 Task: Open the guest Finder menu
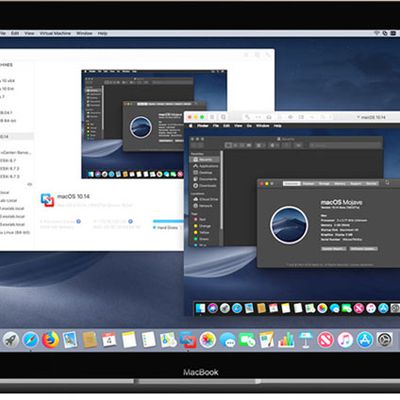tap(203, 126)
